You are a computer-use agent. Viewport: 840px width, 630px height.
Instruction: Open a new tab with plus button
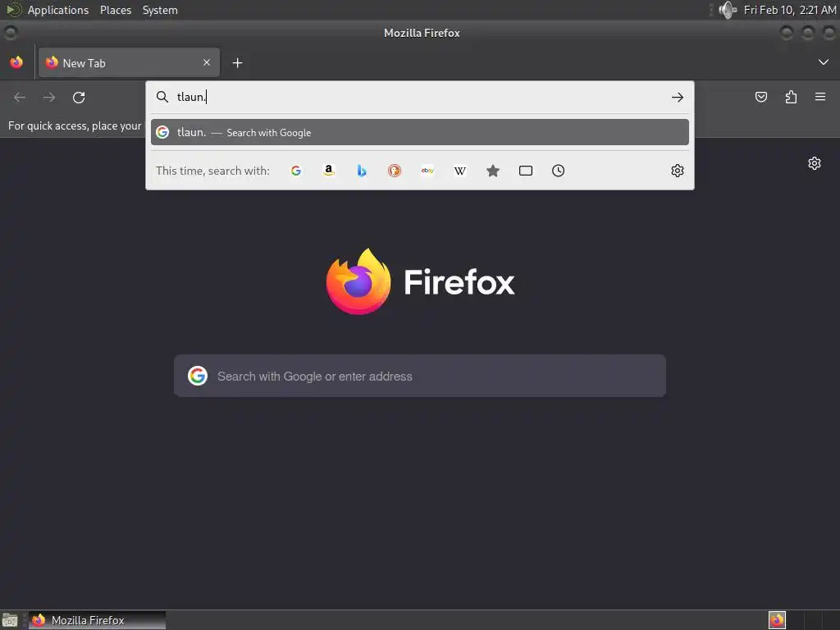pos(237,63)
